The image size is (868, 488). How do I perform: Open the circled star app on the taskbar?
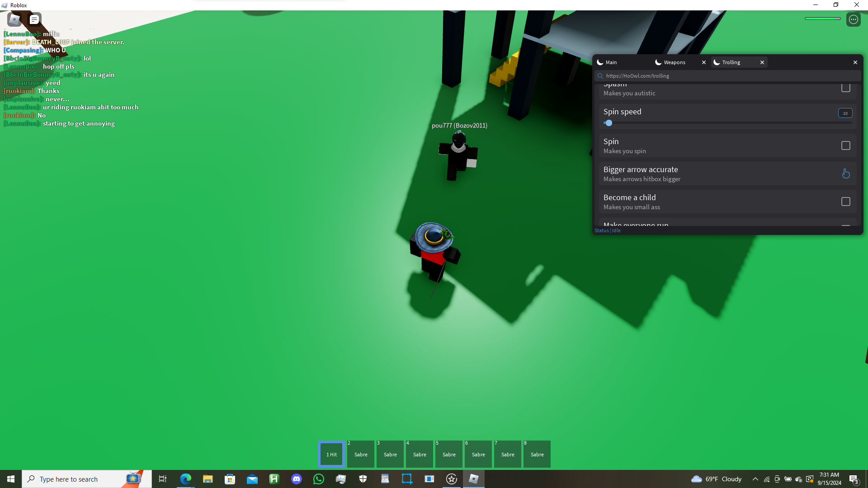451,479
